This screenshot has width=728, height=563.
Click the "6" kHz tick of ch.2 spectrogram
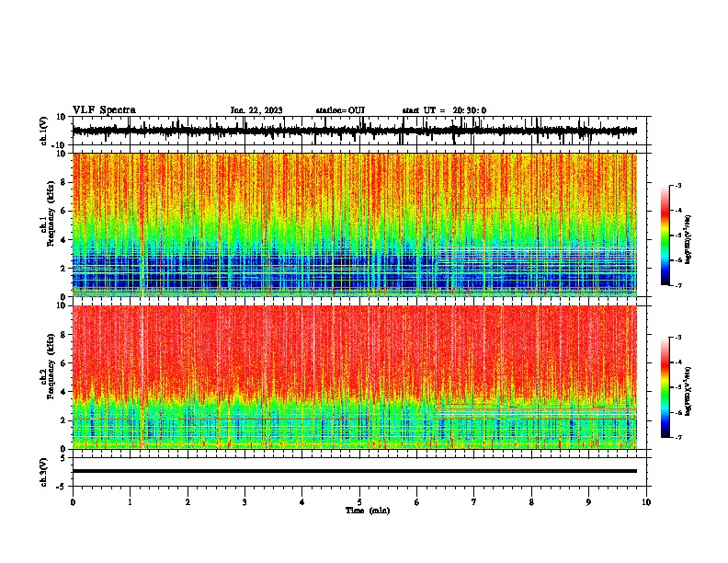tap(64, 362)
